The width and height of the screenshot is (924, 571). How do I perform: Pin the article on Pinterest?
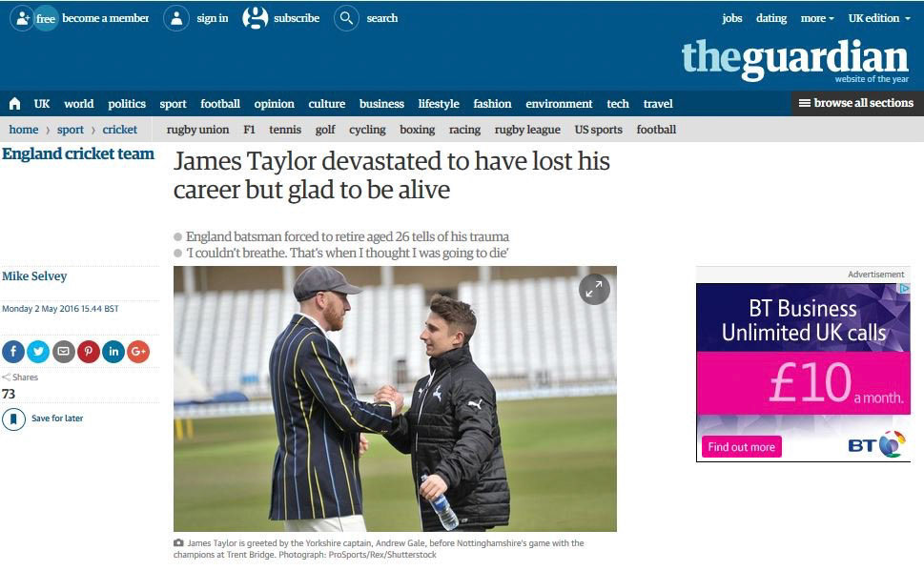tap(89, 352)
